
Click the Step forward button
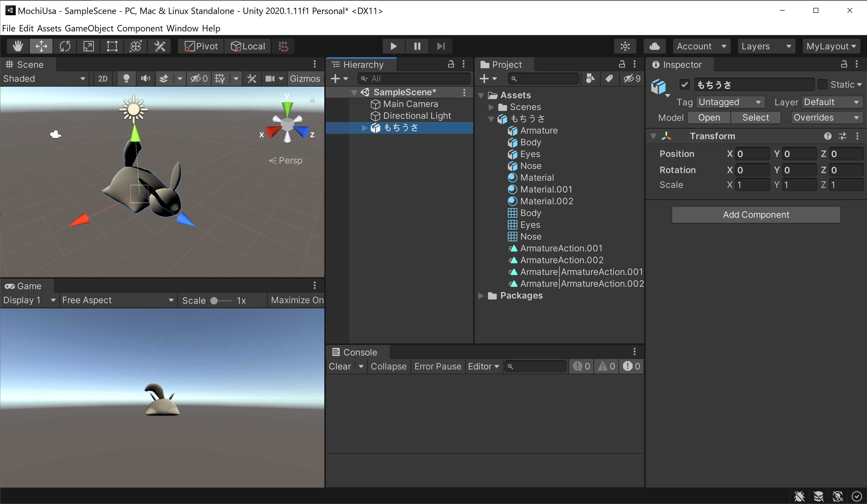point(441,46)
